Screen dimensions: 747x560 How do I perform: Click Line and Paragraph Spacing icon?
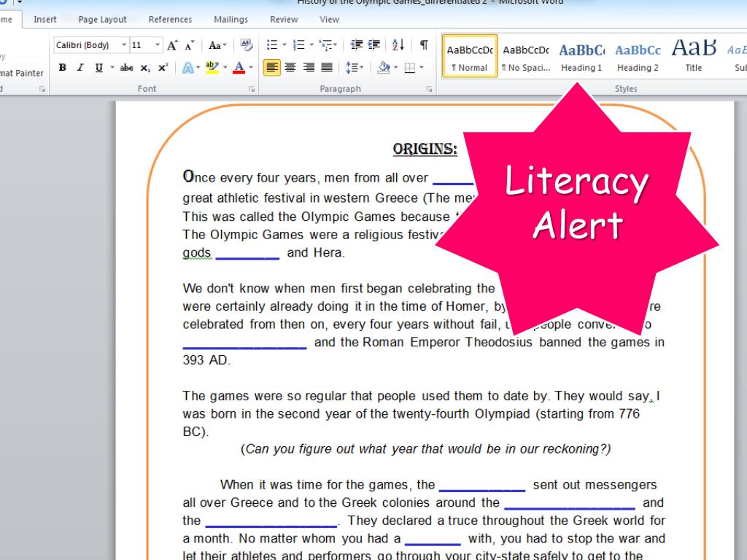click(x=352, y=68)
